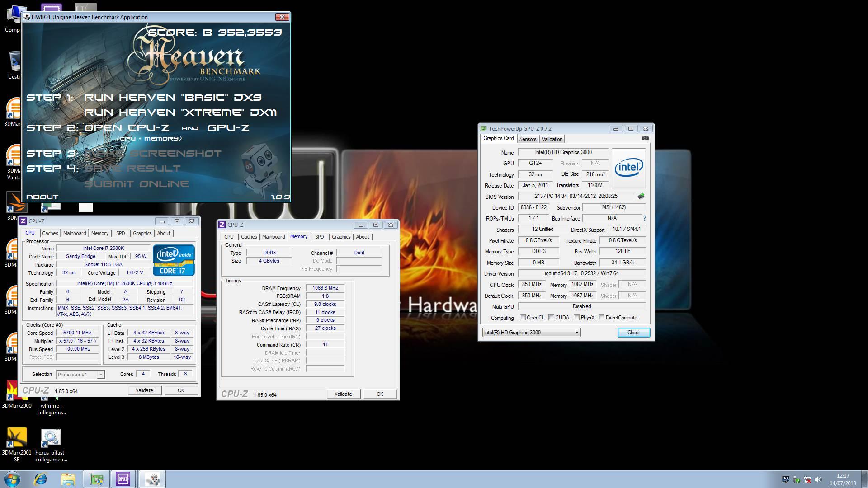Enable the OpenCL checkbox in GPU-Z
The width and height of the screenshot is (868, 488).
[523, 318]
